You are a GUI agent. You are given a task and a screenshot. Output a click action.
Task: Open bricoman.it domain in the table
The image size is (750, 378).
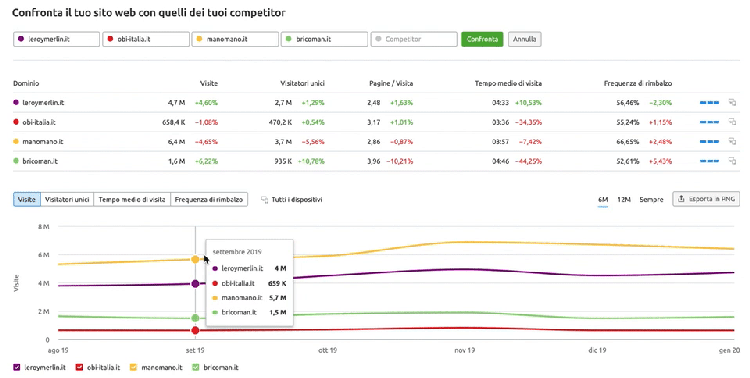point(40,161)
